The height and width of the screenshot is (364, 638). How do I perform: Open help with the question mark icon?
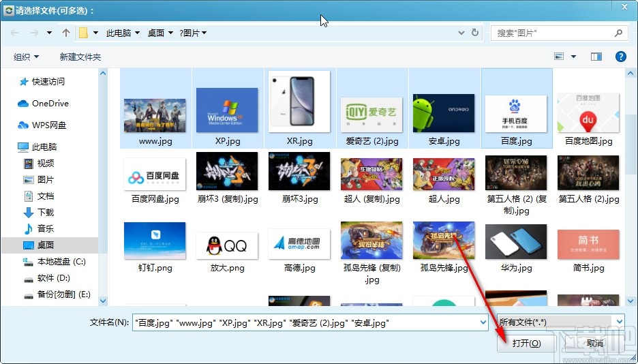click(x=620, y=57)
